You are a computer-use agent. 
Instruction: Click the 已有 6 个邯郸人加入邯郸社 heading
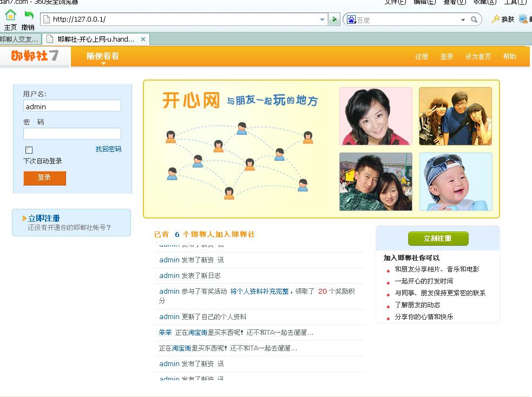click(204, 234)
